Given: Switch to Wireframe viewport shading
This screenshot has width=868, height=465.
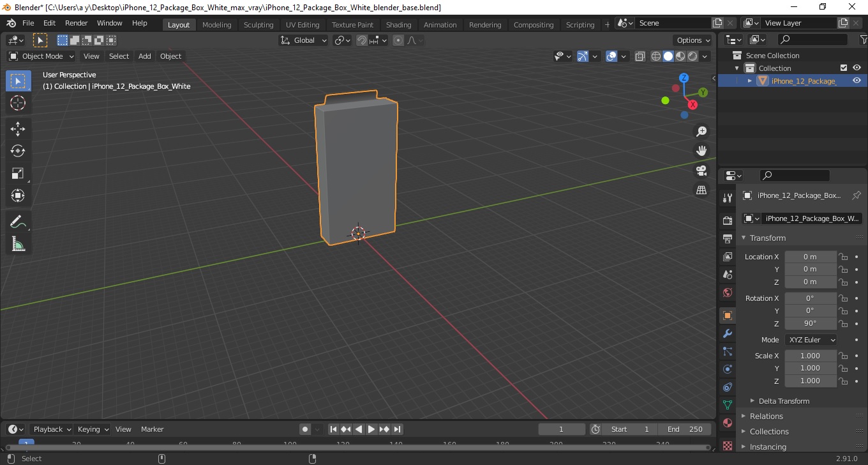Looking at the screenshot, I should 656,56.
